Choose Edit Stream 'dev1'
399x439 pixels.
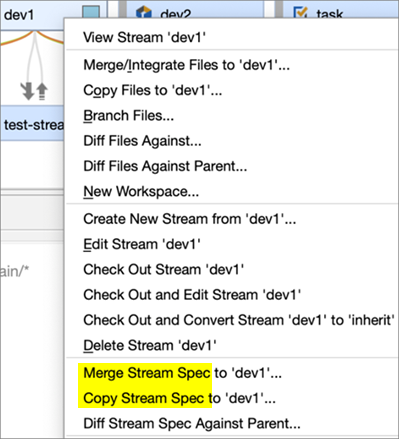(x=142, y=244)
